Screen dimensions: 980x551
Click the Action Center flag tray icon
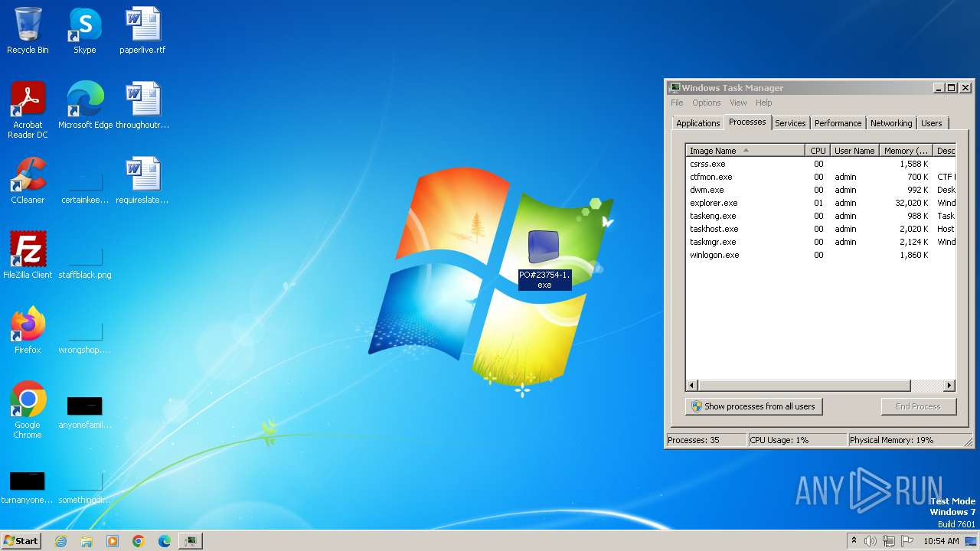point(907,541)
